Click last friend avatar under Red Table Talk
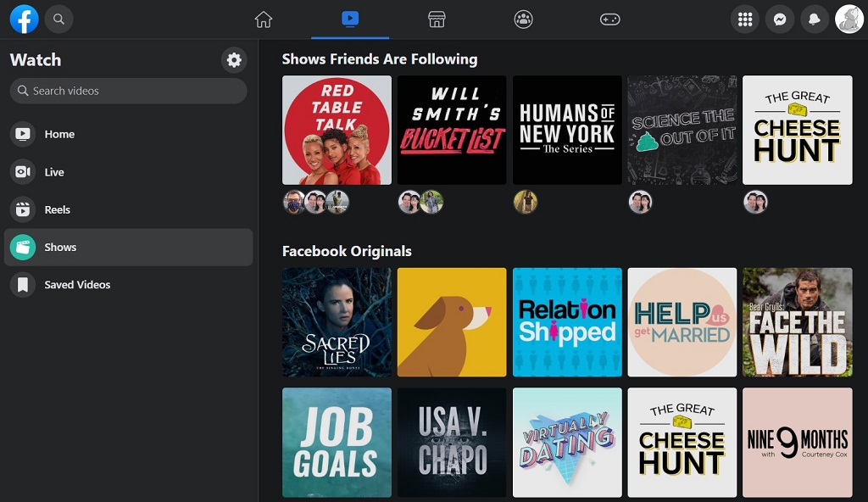This screenshot has height=502, width=868. pos(337,202)
